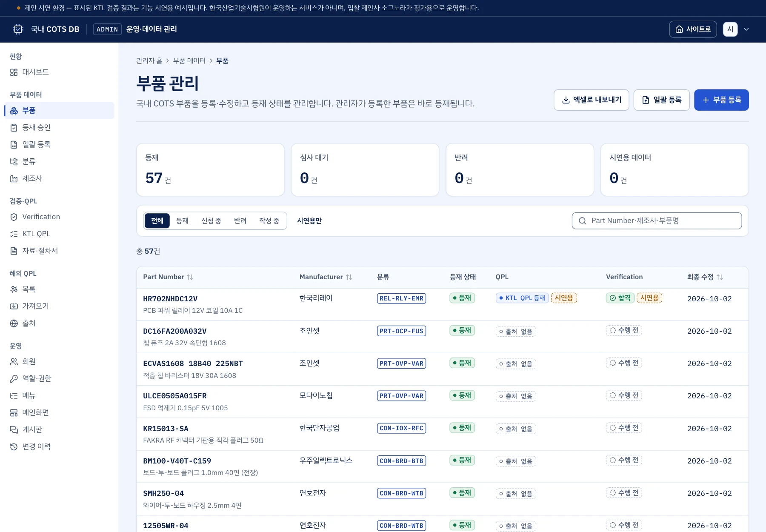The image size is (766, 532).
Task: Click the 변경 이력 history icon
Action: tap(14, 447)
